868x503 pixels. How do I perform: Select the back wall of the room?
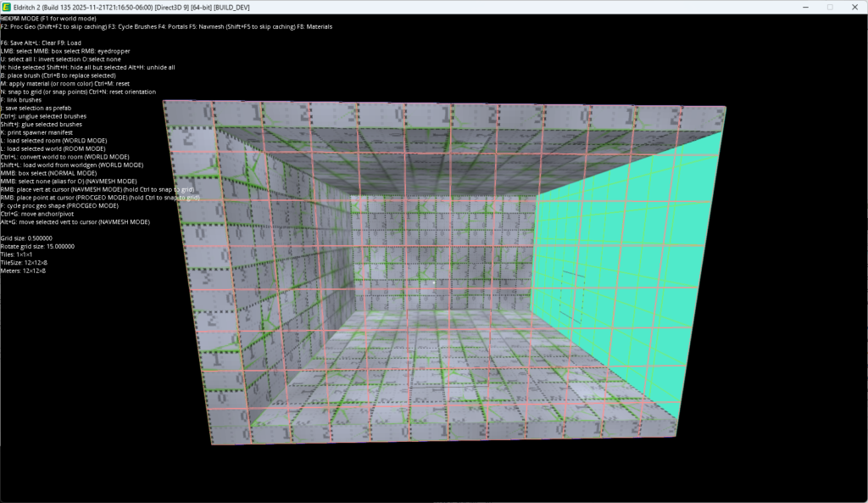[x=442, y=253]
